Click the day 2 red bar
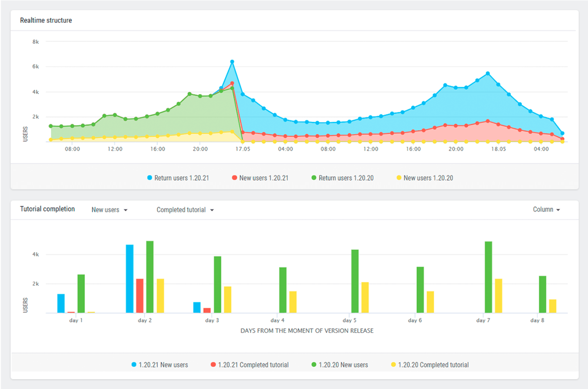 coord(140,296)
